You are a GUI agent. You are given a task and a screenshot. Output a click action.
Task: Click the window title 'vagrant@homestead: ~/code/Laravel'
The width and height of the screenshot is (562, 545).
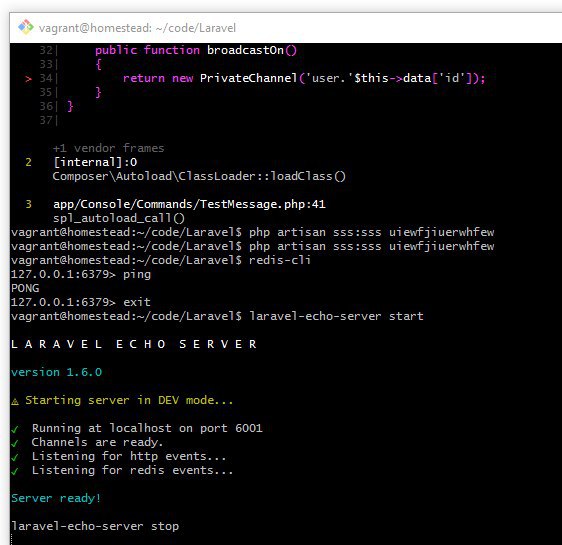[x=137, y=28]
